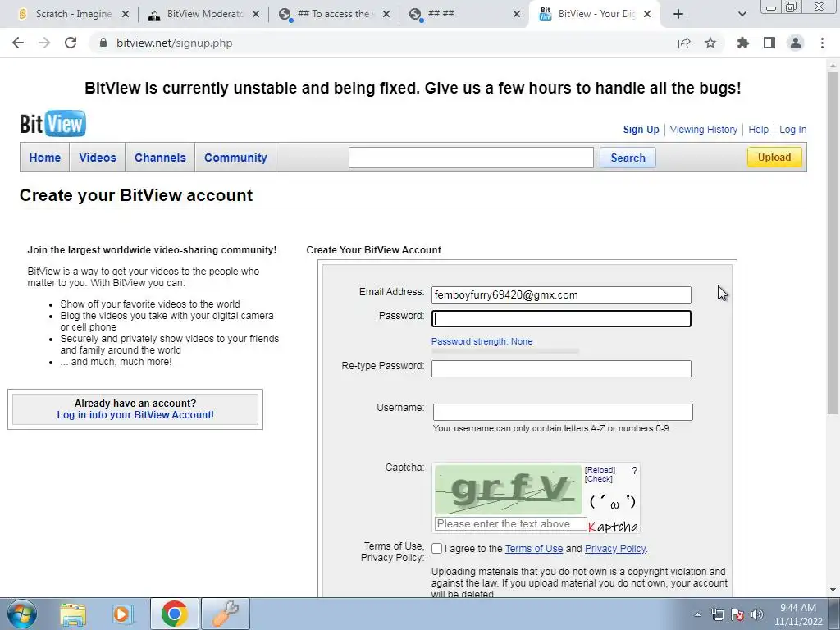Open the Channels navigation tab

pyautogui.click(x=160, y=157)
